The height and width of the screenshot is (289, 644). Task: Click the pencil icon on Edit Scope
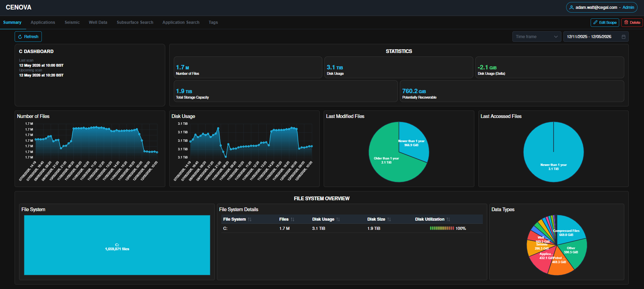click(595, 22)
